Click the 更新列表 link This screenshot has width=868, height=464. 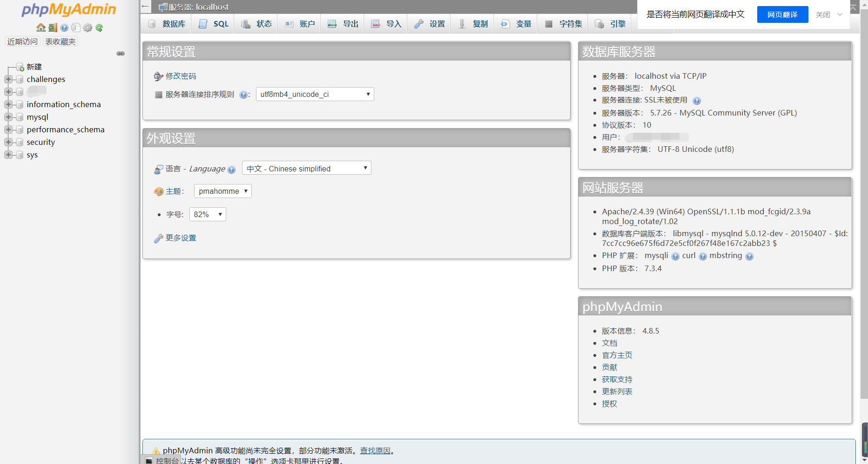coord(617,391)
